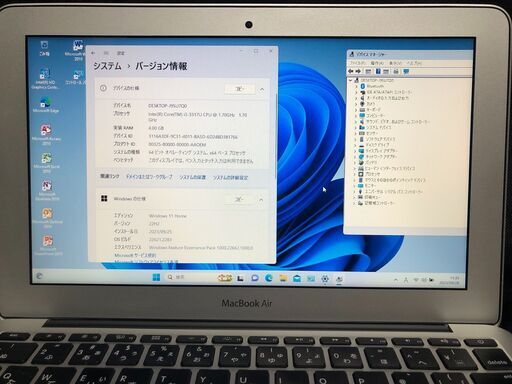Image resolution: width=512 pixels, height=384 pixels.
Task: Select Device Manager icon on the taskbar
Action: [339, 279]
